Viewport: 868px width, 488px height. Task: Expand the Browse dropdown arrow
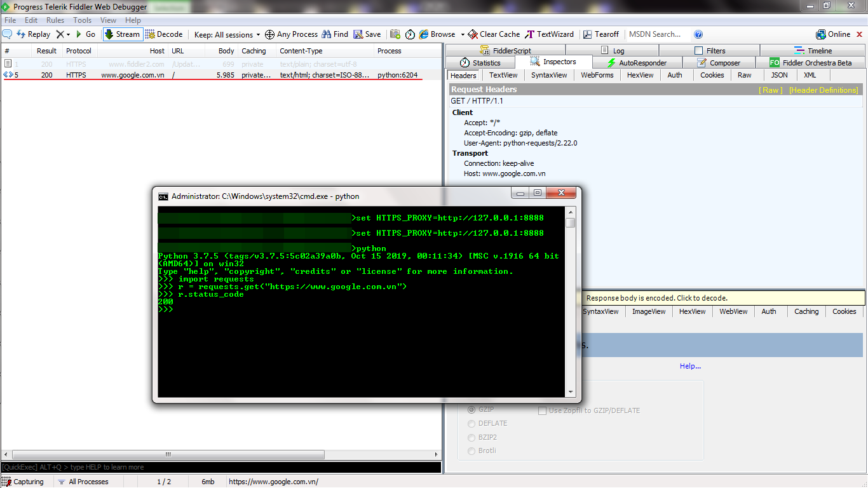pyautogui.click(x=463, y=34)
